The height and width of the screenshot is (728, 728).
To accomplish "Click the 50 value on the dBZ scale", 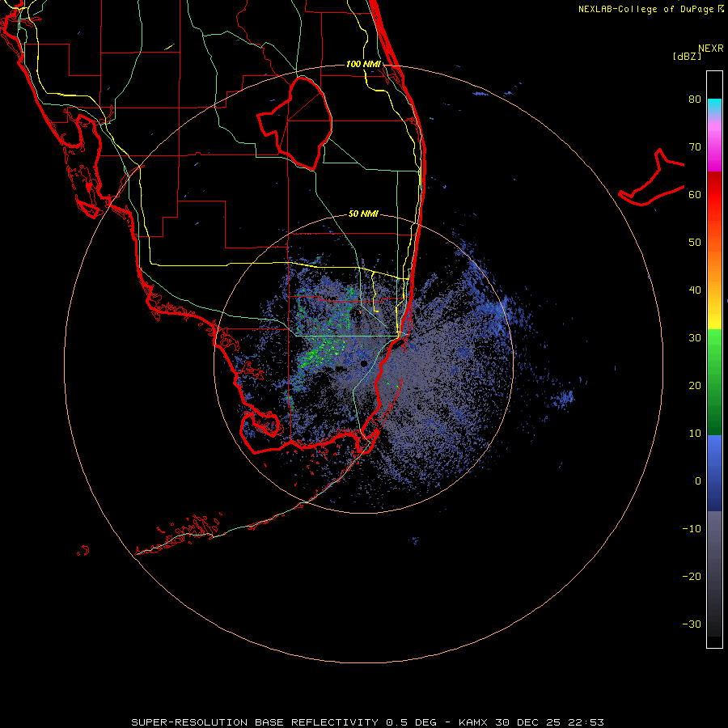I will tap(695, 243).
